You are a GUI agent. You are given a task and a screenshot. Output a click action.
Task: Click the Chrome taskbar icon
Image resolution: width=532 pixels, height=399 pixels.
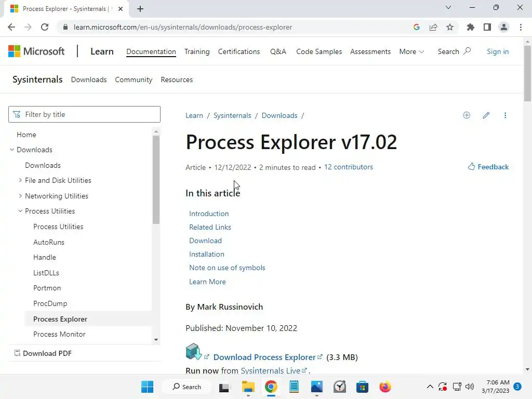271,387
